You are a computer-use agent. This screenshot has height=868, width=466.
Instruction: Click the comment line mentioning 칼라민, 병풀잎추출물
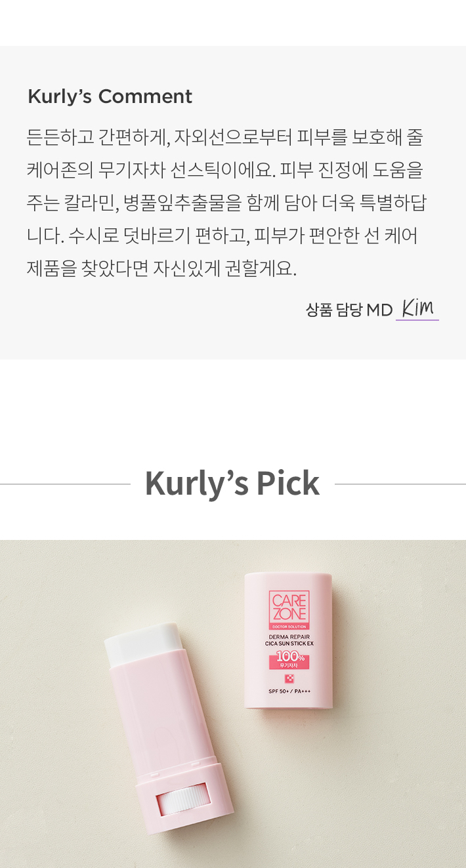tap(226, 203)
